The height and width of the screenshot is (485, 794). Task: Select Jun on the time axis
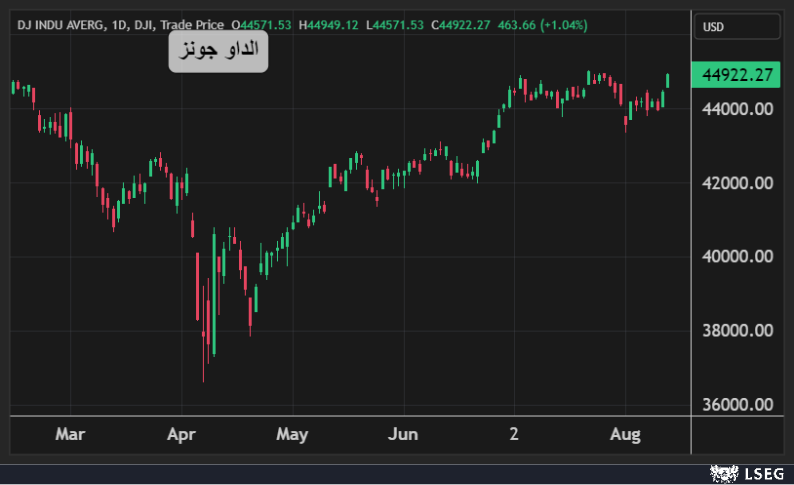(x=402, y=435)
